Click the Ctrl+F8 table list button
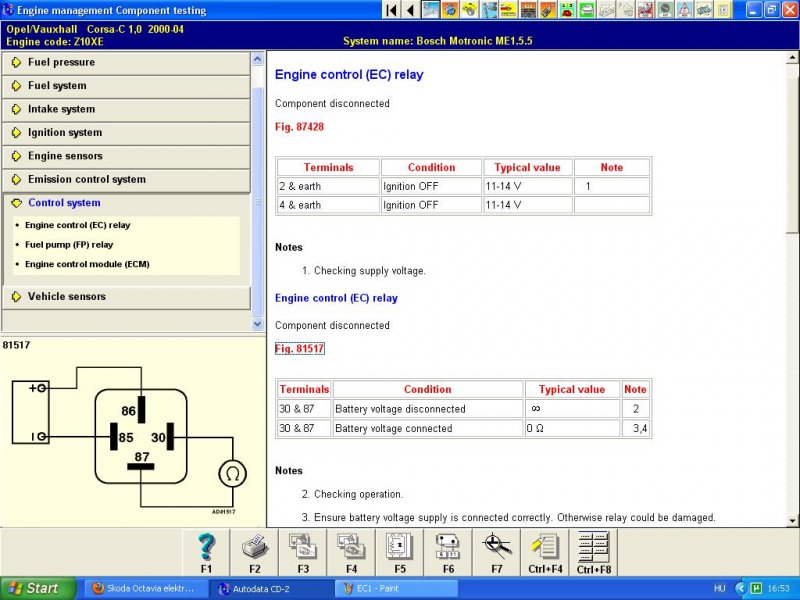800x600 pixels. tap(594, 552)
